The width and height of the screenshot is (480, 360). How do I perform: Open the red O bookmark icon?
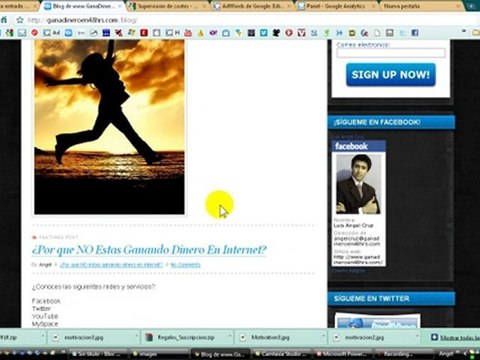(289, 33)
